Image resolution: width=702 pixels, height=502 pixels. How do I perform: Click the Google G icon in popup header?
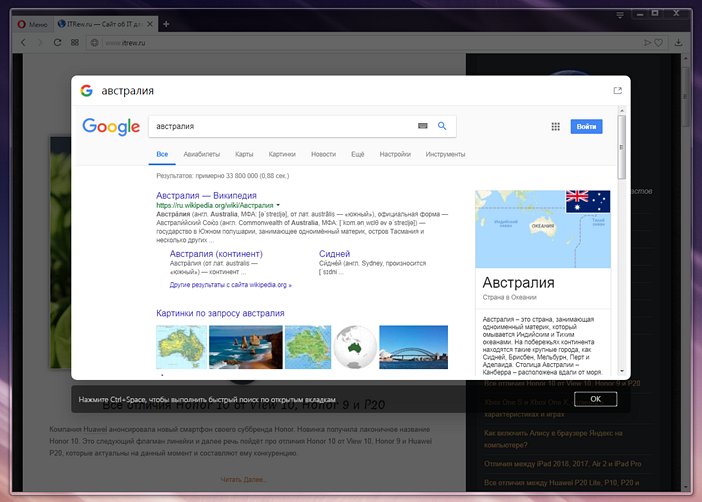pos(86,90)
